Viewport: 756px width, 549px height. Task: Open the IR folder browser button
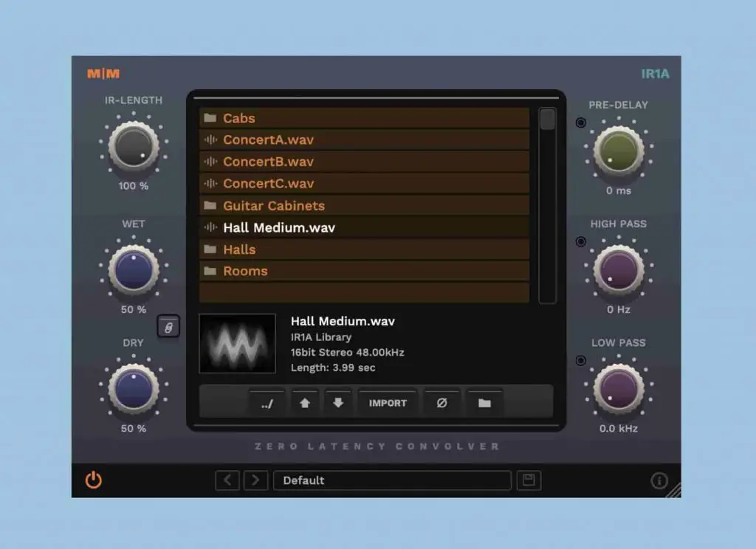click(484, 403)
